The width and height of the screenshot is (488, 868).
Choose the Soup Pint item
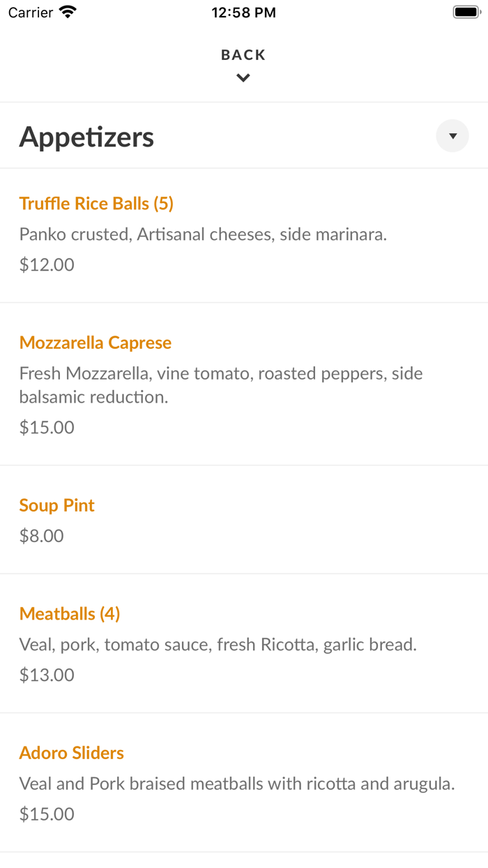[57, 505]
